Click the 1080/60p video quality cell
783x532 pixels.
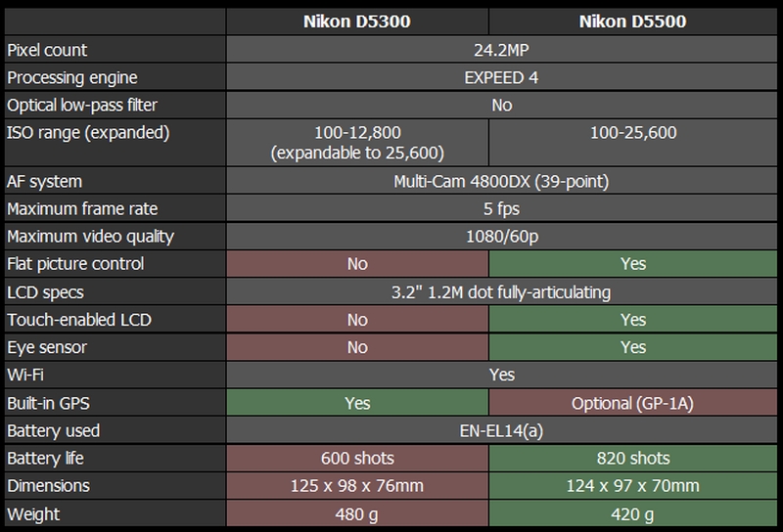point(501,236)
